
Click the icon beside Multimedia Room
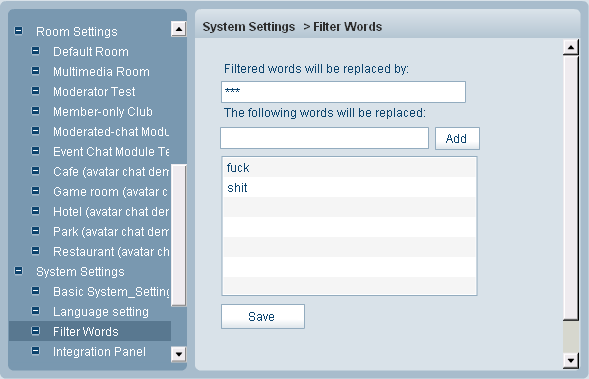[x=35, y=71]
